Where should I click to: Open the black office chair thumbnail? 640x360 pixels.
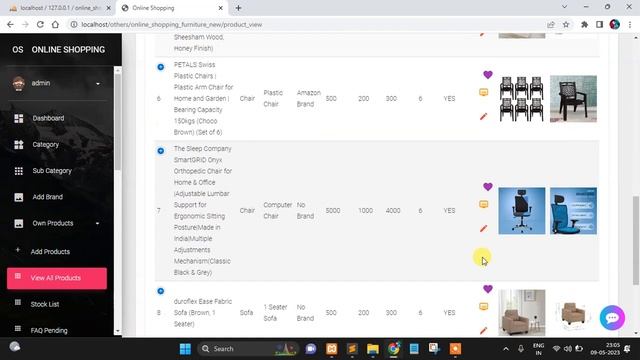pos(522,211)
